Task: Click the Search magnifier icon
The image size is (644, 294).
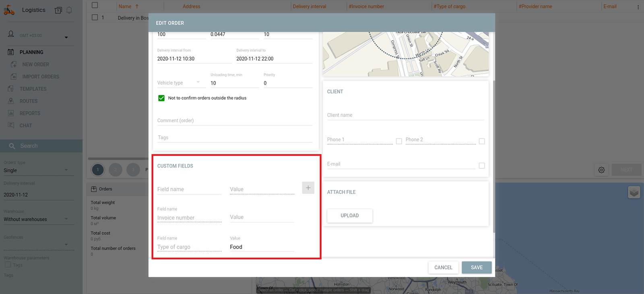Action: point(12,146)
